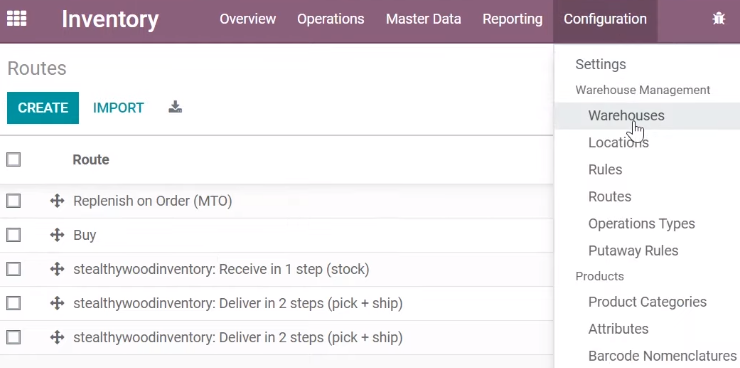Check the Replenish on Order (MTO) row
740x368 pixels.
click(x=14, y=201)
